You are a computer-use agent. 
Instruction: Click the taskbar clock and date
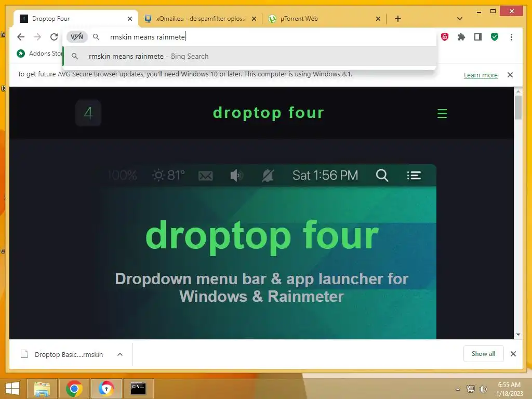click(510, 389)
